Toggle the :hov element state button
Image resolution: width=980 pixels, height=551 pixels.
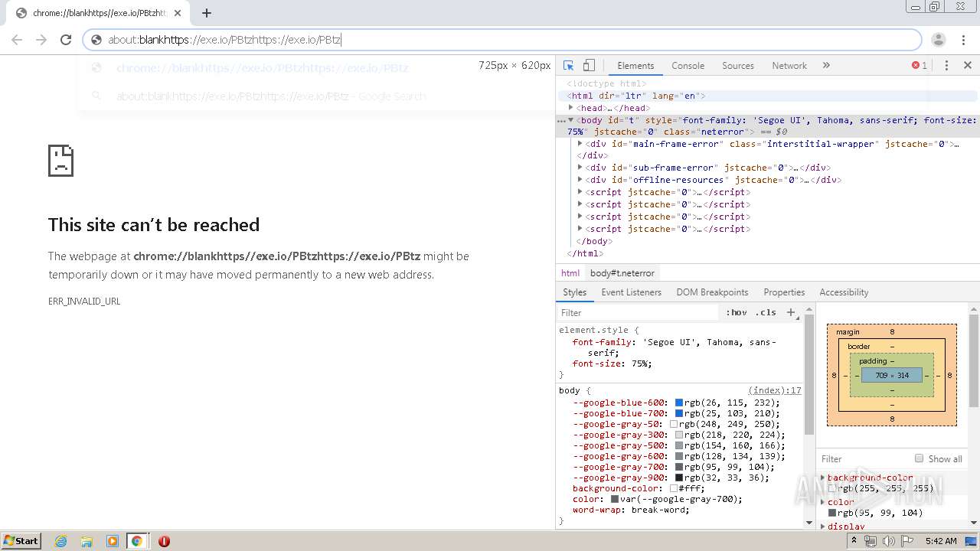(x=737, y=312)
